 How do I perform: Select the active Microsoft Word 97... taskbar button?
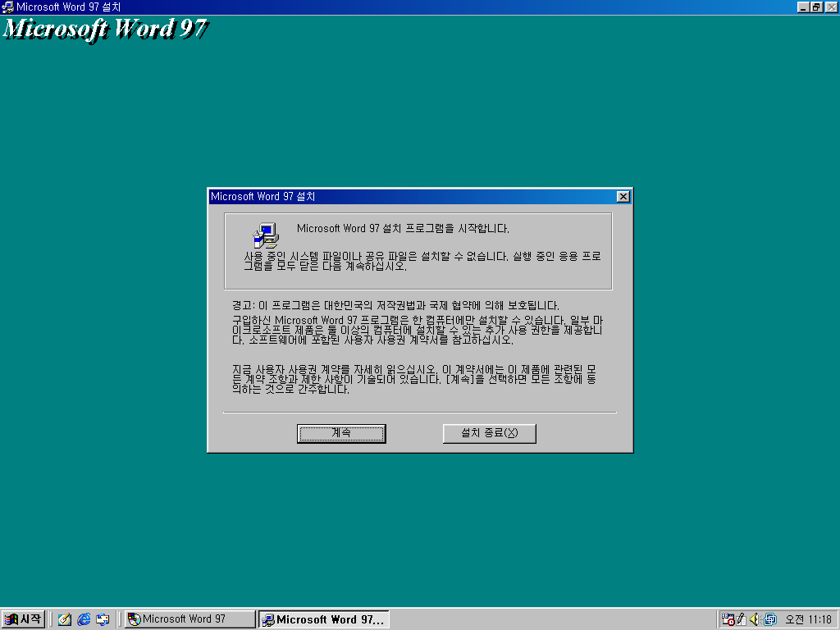pyautogui.click(x=324, y=619)
